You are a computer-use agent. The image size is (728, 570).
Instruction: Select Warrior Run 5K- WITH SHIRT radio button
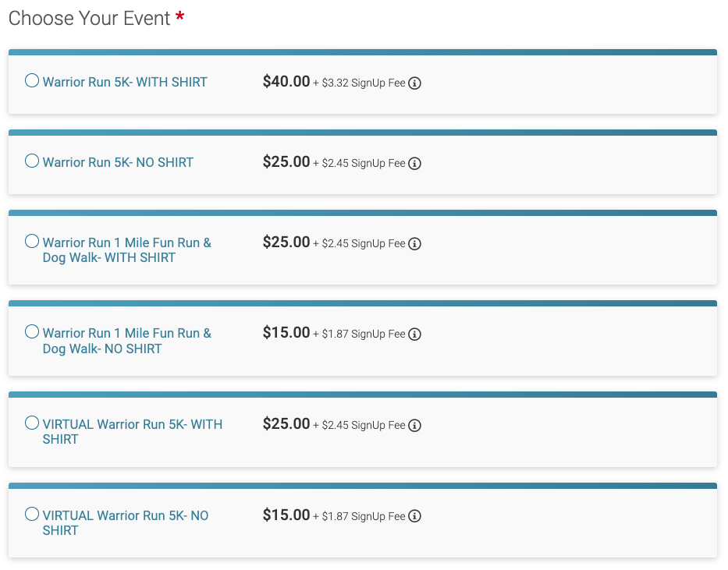click(x=31, y=80)
